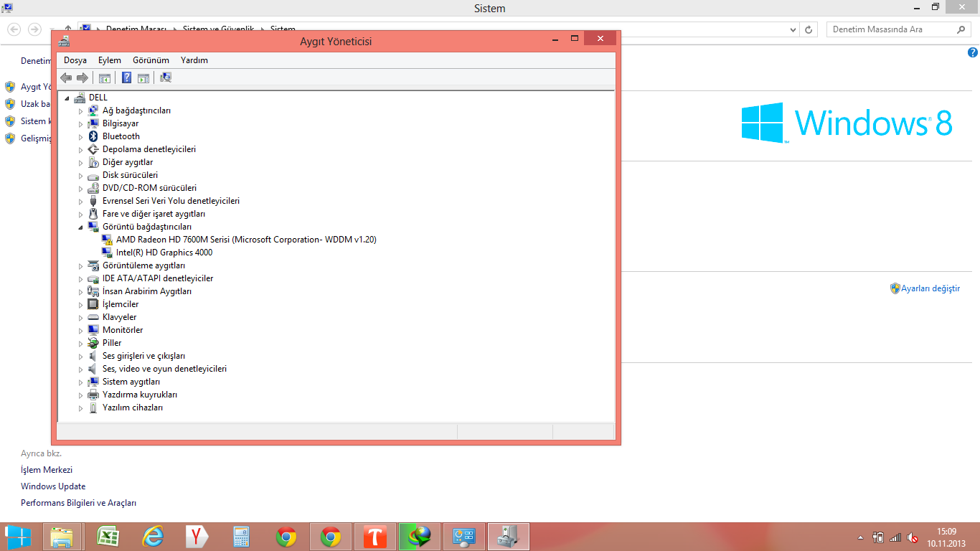Screen dimensions: 980x551
Task: Open the Dosya menu
Action: (x=75, y=60)
